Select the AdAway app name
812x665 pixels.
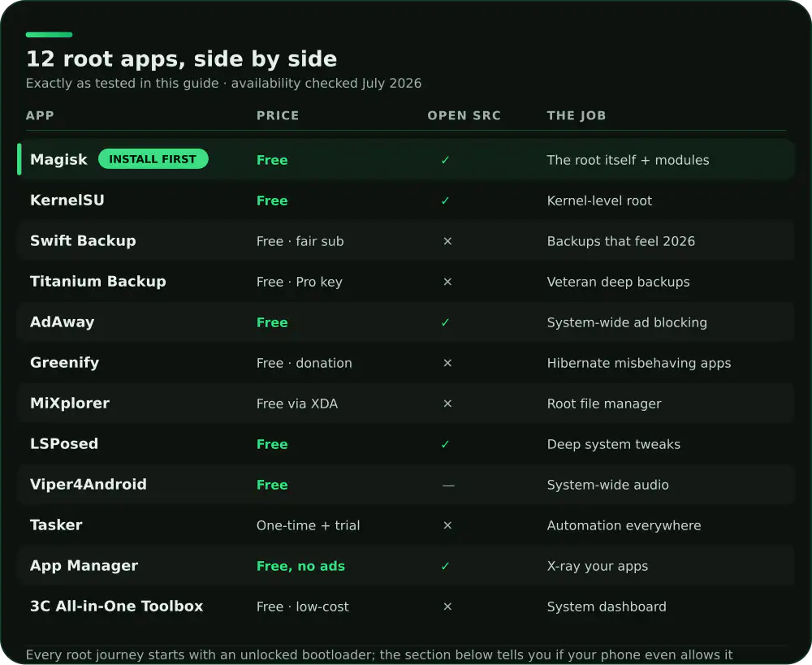click(63, 322)
